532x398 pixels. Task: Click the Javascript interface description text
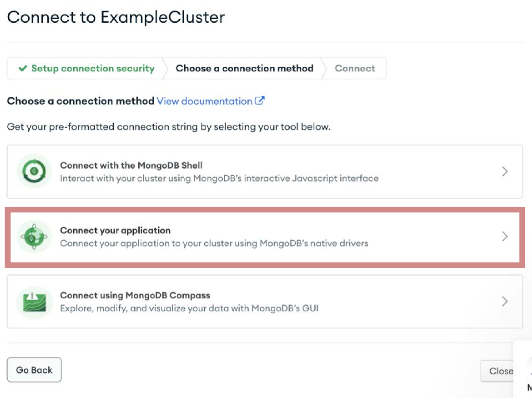click(219, 178)
